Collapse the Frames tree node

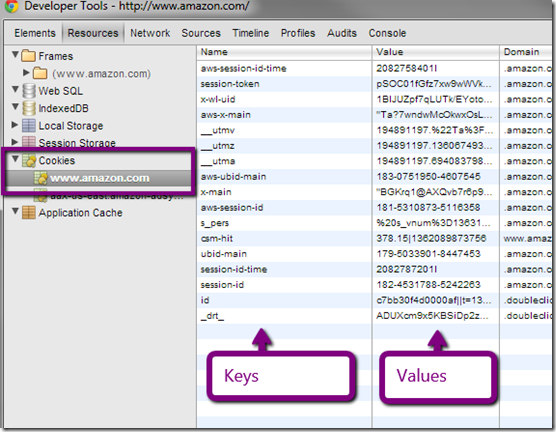click(x=15, y=55)
